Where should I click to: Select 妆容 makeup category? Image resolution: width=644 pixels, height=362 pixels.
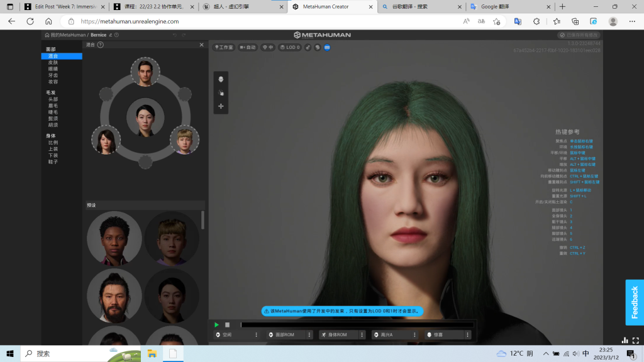[x=53, y=82]
